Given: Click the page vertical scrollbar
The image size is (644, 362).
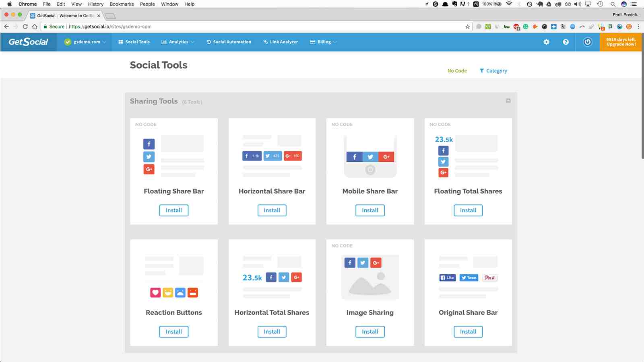Looking at the screenshot, I should tap(642, 105).
